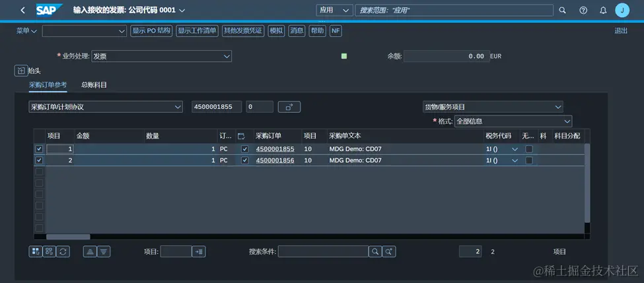The width and height of the screenshot is (644, 283).
Task: Open the command field dropdown
Action: 122,31
